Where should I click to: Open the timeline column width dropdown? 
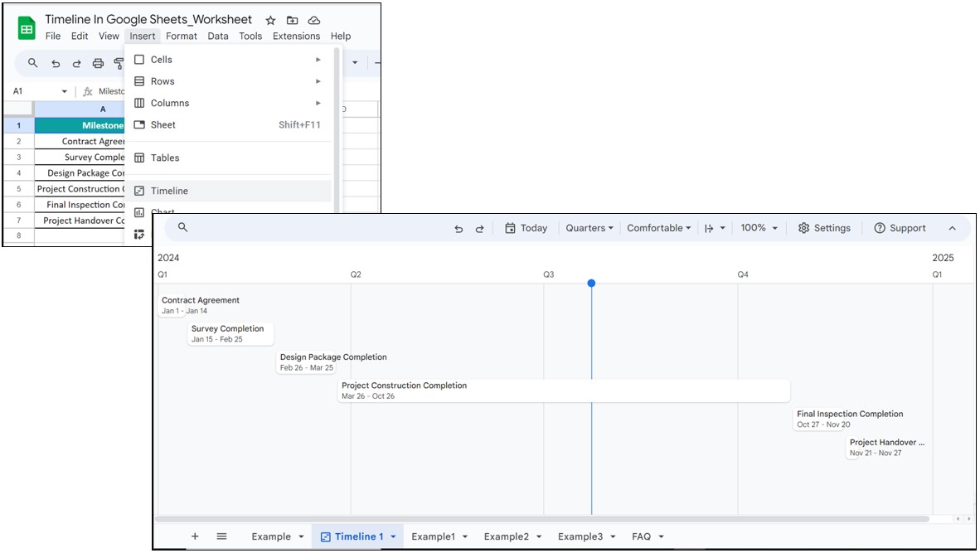tap(715, 228)
